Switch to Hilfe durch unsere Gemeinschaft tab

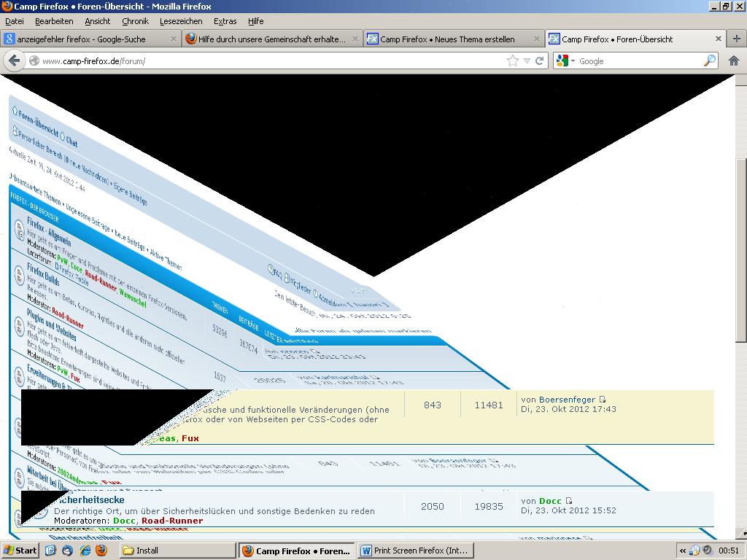click(x=272, y=39)
